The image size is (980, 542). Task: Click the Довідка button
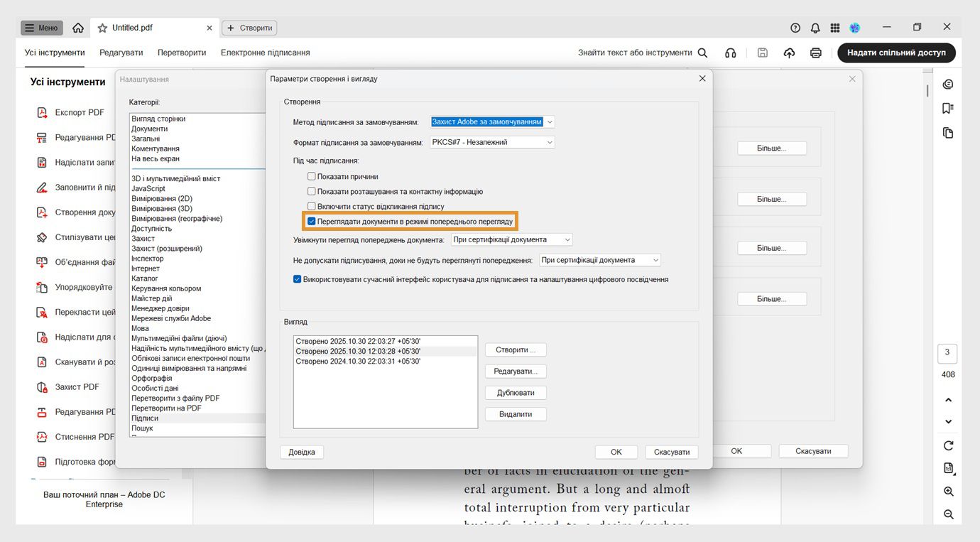pyautogui.click(x=302, y=452)
